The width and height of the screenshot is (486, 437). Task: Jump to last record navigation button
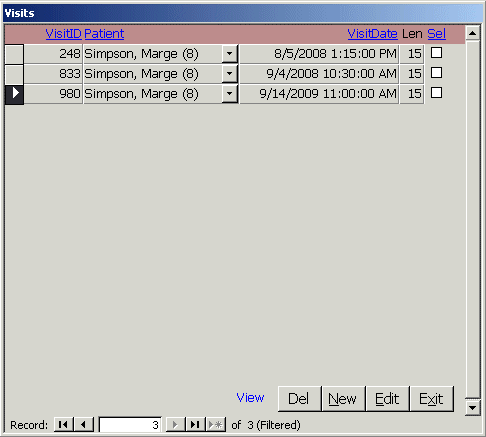[195, 425]
